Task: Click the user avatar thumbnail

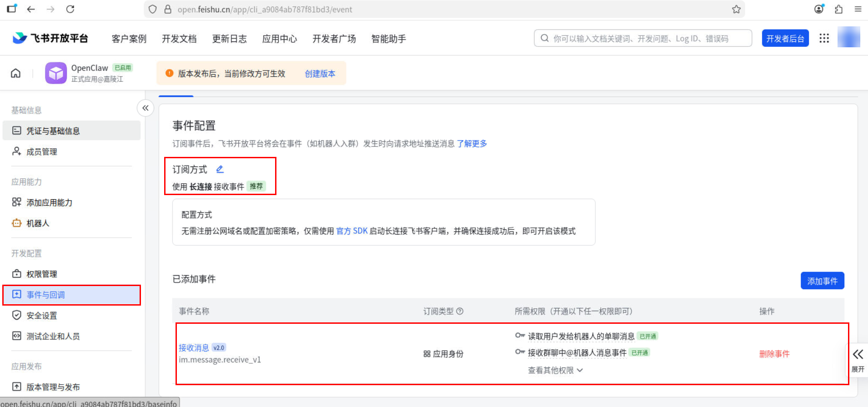Action: click(848, 37)
